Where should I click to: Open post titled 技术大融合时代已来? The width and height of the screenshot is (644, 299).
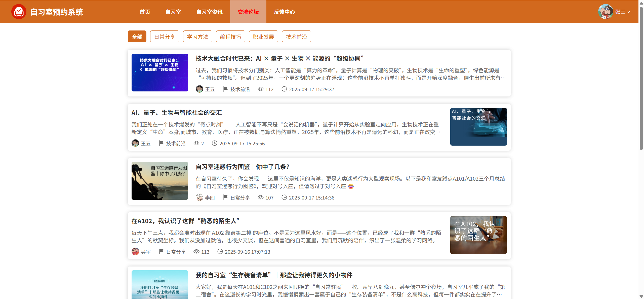[x=279, y=58]
